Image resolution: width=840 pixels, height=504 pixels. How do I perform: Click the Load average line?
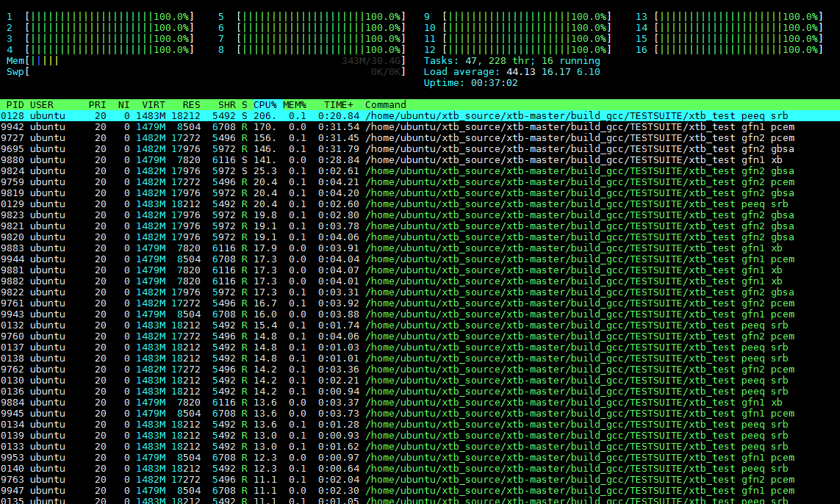tap(511, 72)
